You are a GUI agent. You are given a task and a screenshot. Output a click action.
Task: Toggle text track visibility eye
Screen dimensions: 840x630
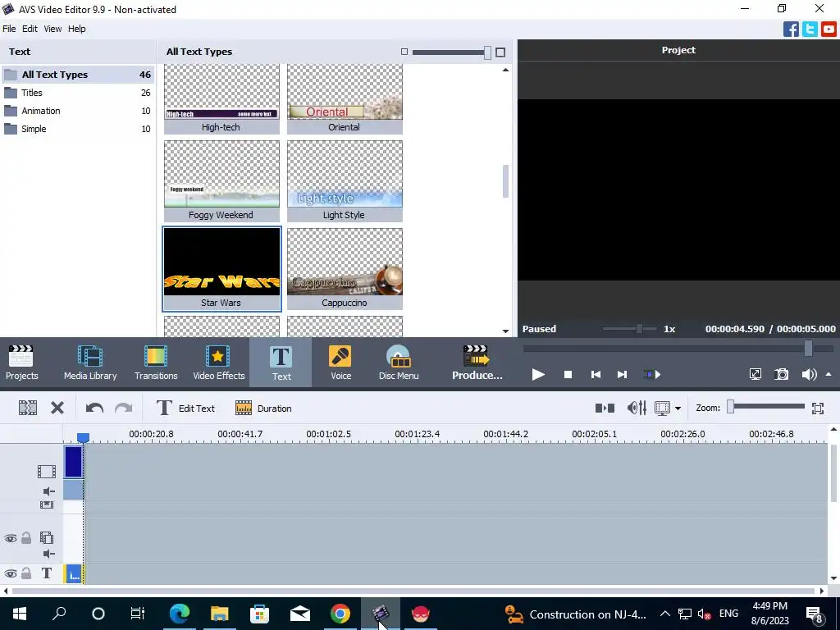[x=10, y=573]
